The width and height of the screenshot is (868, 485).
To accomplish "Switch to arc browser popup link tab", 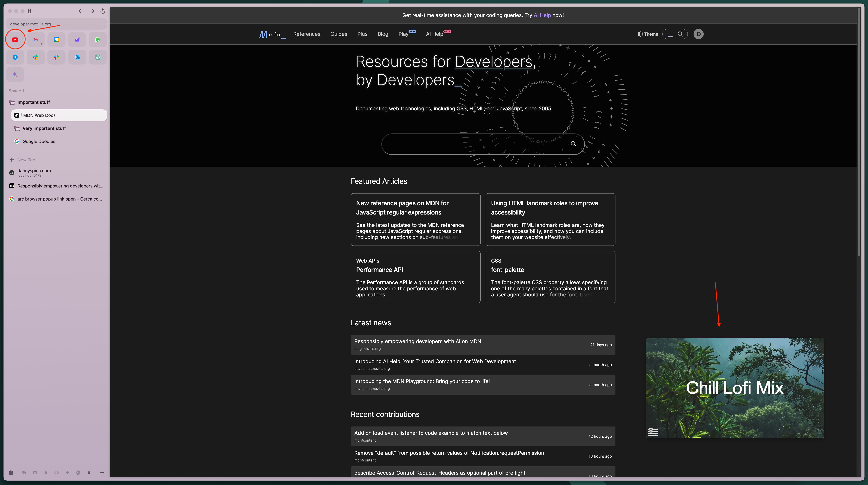I will coord(56,199).
